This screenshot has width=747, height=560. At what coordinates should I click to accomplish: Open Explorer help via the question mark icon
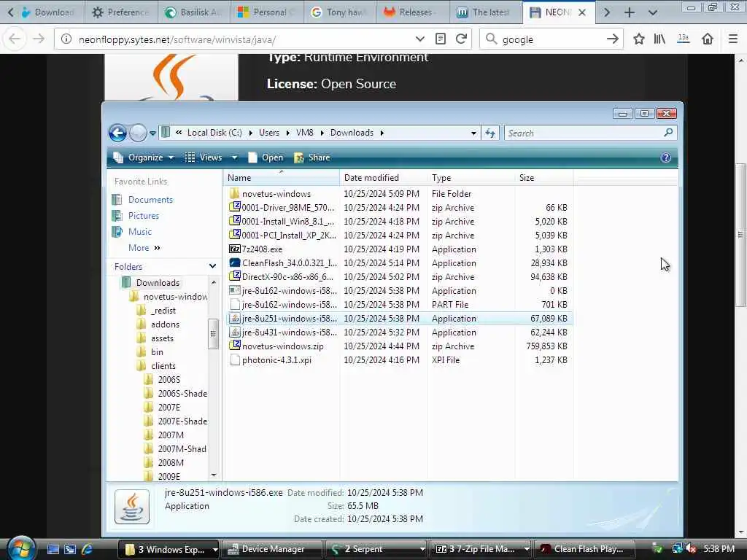(665, 157)
